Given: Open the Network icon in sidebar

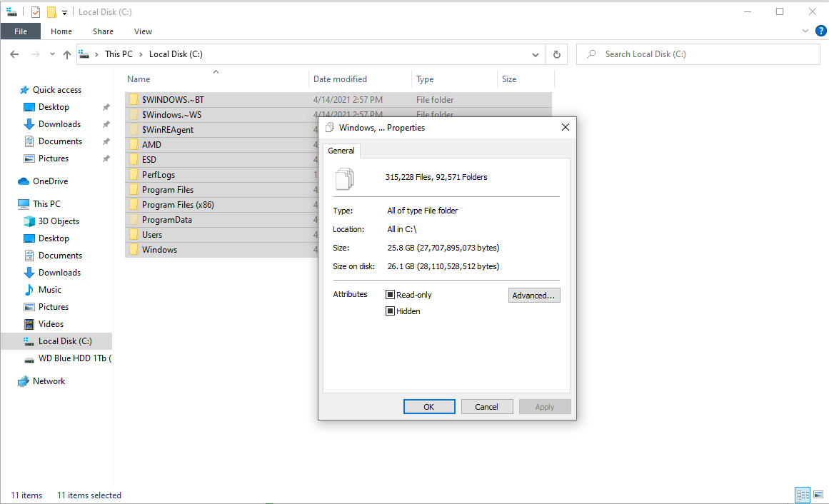Looking at the screenshot, I should (x=24, y=381).
